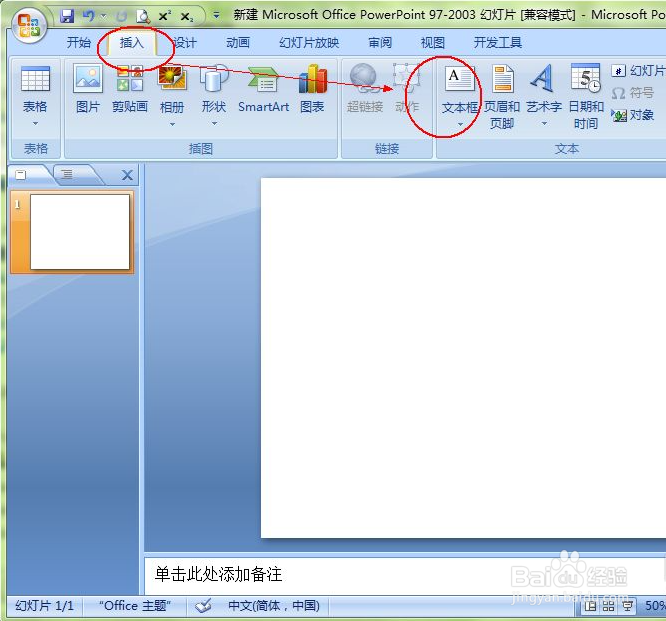The width and height of the screenshot is (666, 621).
Task: Insert a text box with 文本框
Action: click(460, 88)
